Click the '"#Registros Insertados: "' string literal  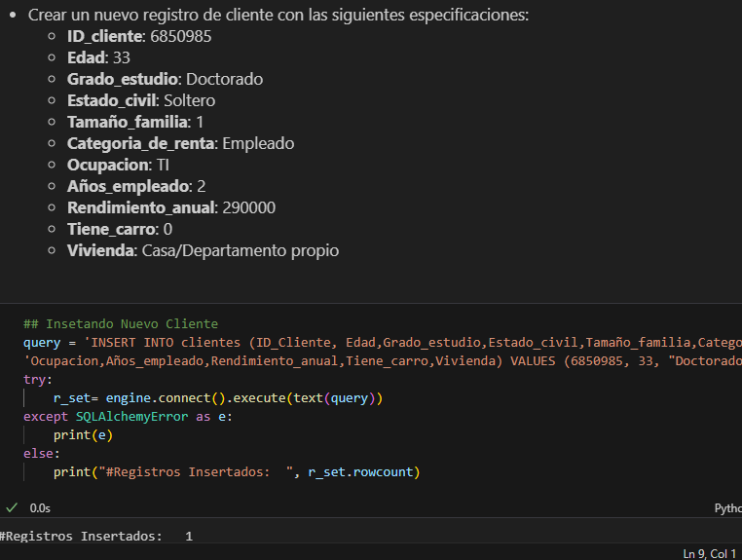pyautogui.click(x=196, y=471)
